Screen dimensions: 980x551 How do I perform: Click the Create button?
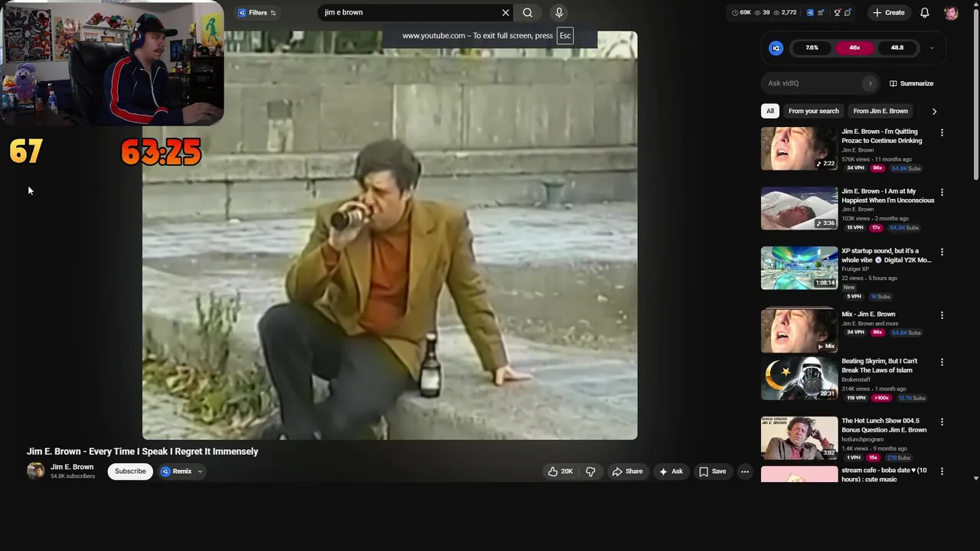tap(888, 12)
